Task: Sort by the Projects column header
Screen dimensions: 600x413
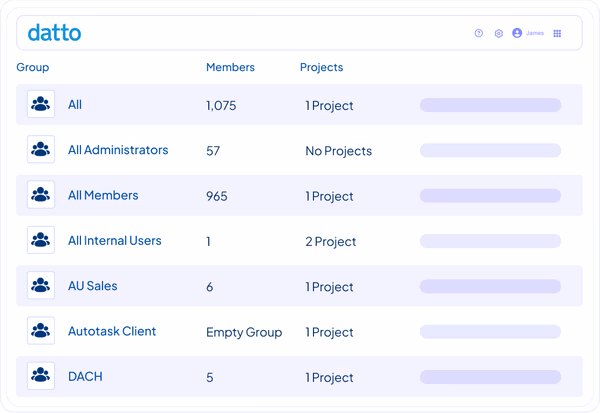Action: pyautogui.click(x=321, y=67)
